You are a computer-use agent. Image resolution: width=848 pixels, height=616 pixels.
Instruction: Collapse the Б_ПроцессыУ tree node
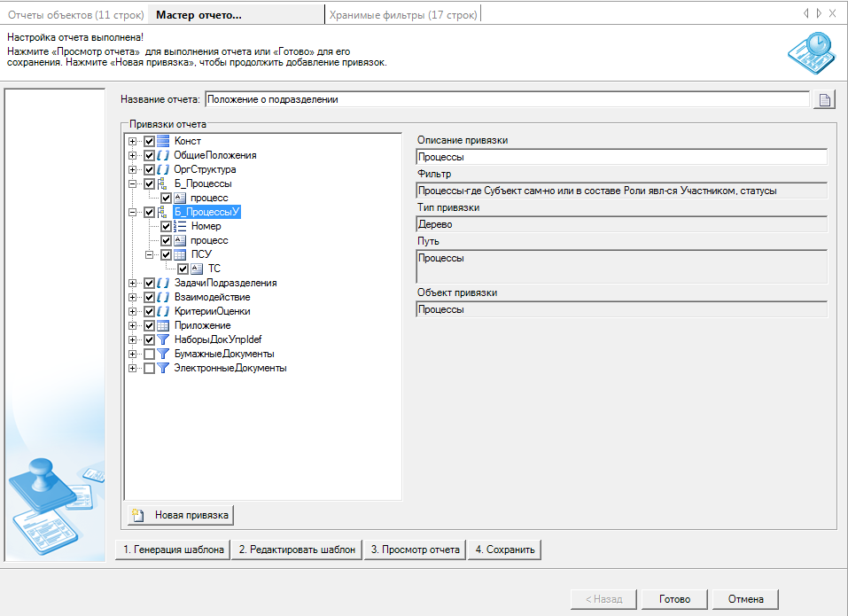pyautogui.click(x=133, y=212)
